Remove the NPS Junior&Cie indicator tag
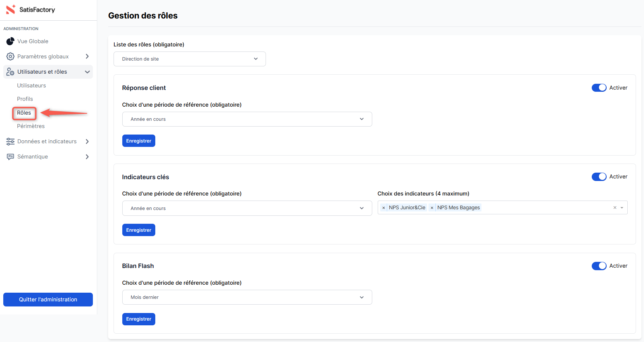 coord(383,208)
